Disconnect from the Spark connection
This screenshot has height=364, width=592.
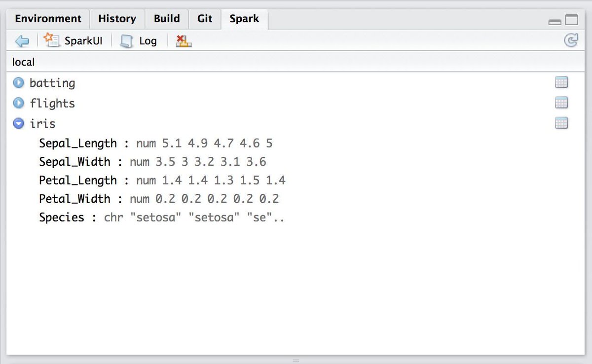tap(183, 41)
